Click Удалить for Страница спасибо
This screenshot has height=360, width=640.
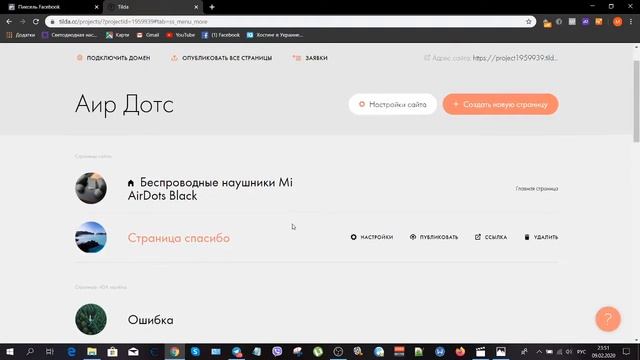point(541,237)
